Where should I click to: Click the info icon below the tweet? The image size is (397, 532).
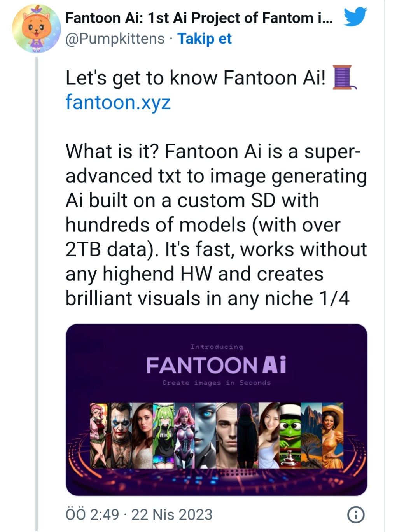[356, 514]
